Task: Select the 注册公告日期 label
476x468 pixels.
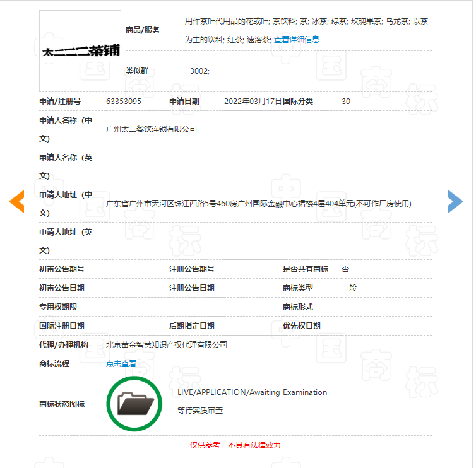Action: [192, 288]
